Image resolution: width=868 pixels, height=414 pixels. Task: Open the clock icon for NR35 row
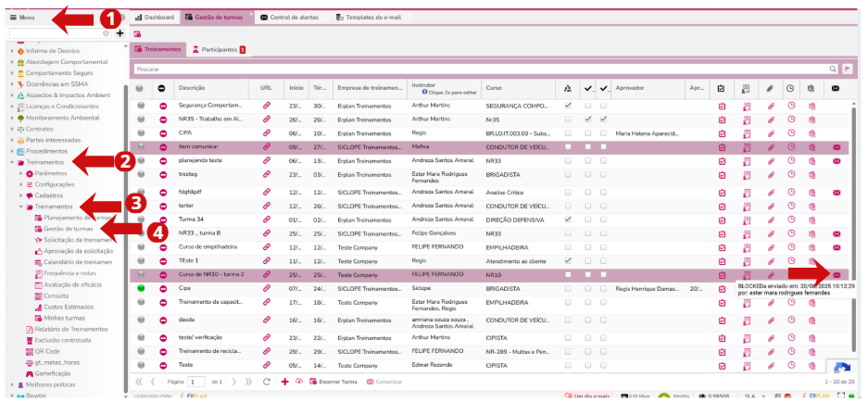[x=790, y=119]
